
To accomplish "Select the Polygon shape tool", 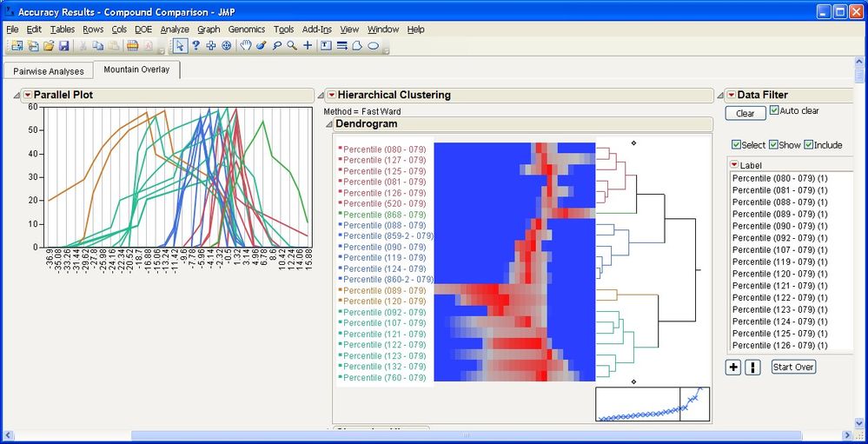I will click(358, 46).
